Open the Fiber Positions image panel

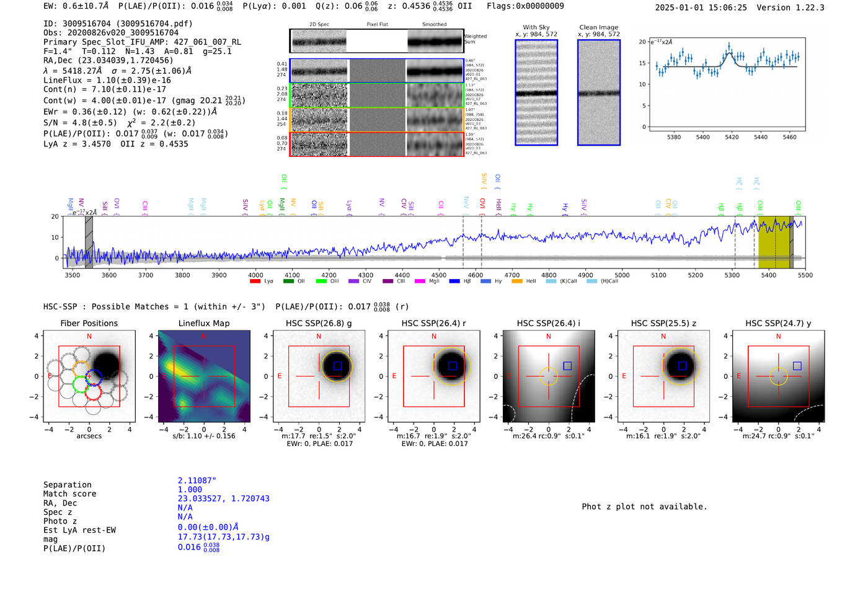[x=89, y=376]
